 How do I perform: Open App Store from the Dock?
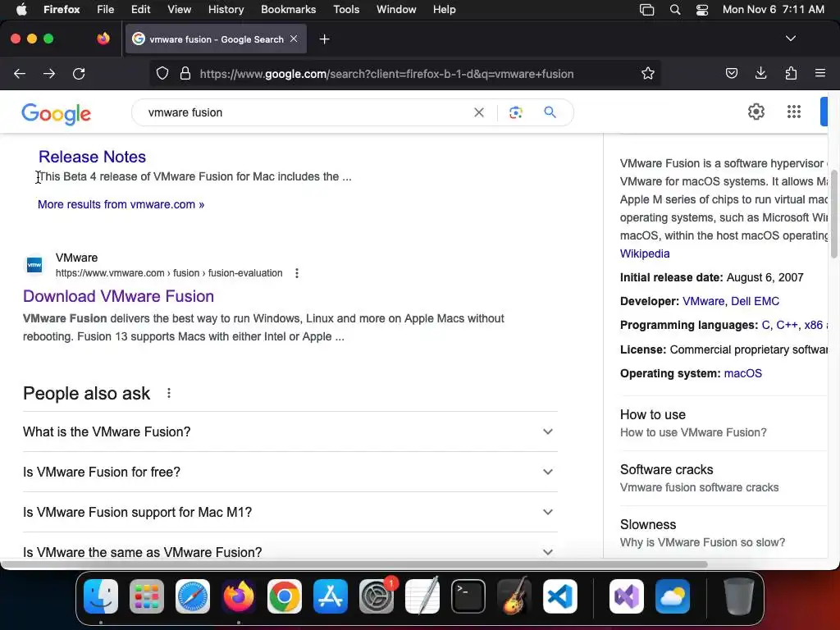pos(331,596)
